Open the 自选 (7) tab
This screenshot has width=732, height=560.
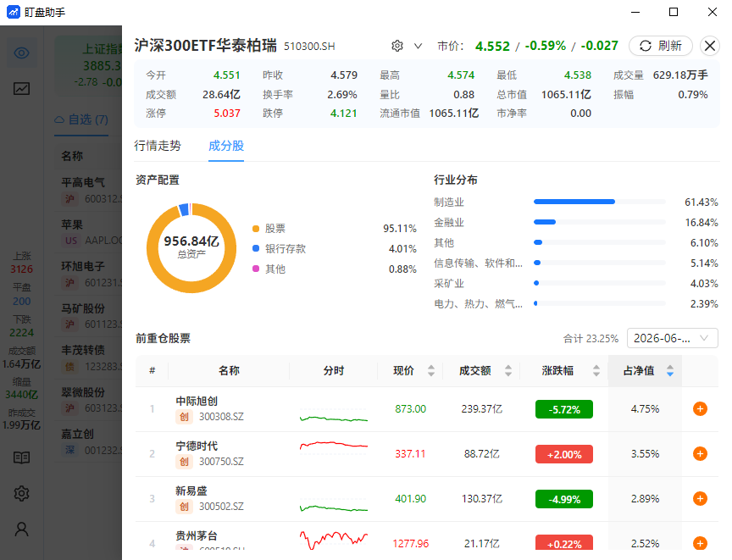click(x=81, y=120)
